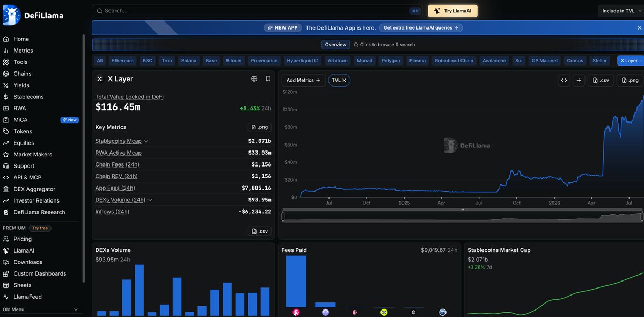Screen dimensions: 644x317
Task: Download Key Metrics as .png
Action: click(260, 127)
